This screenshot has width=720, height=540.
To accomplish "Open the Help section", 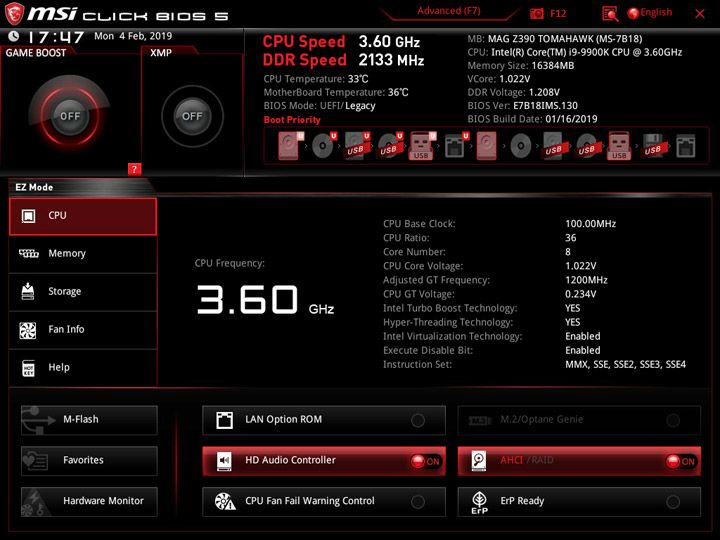I will (83, 368).
